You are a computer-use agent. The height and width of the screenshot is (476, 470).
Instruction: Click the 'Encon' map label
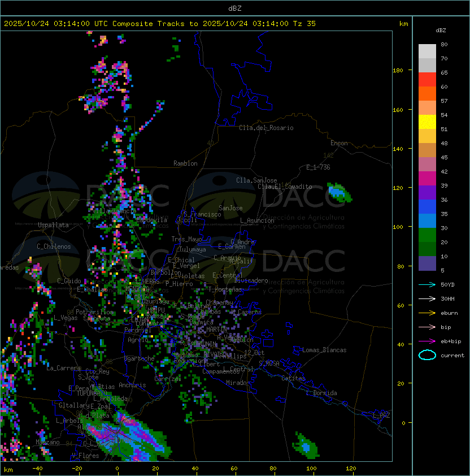339,143
